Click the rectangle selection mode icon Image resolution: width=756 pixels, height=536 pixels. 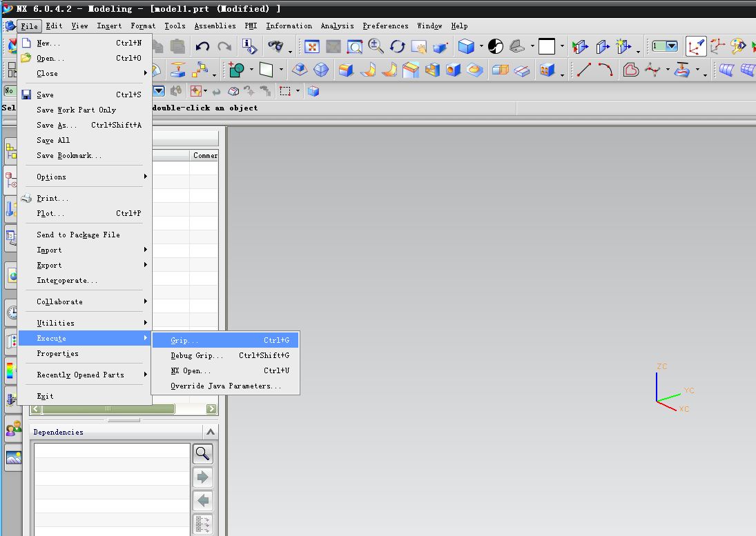click(x=285, y=91)
